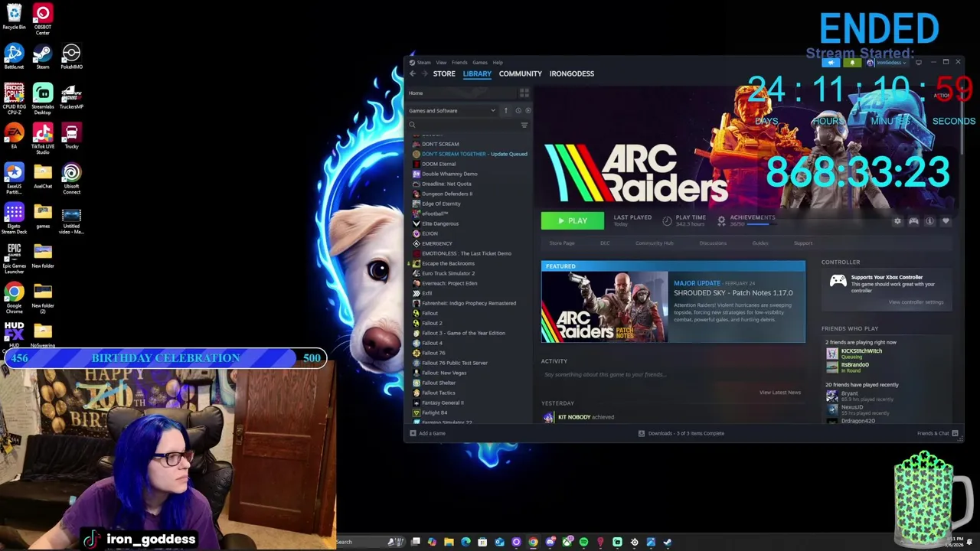Show game info via the info icon

pos(929,221)
